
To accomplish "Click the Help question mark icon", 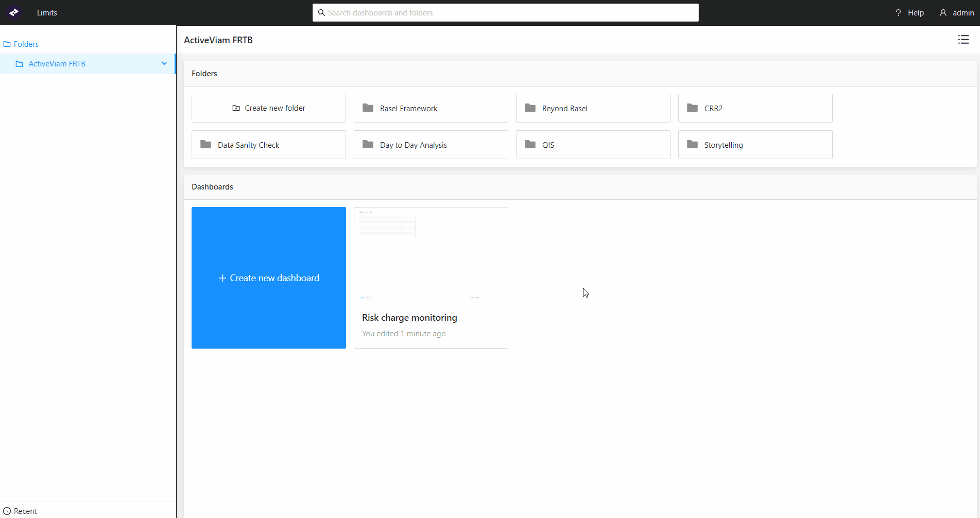I will coord(898,13).
